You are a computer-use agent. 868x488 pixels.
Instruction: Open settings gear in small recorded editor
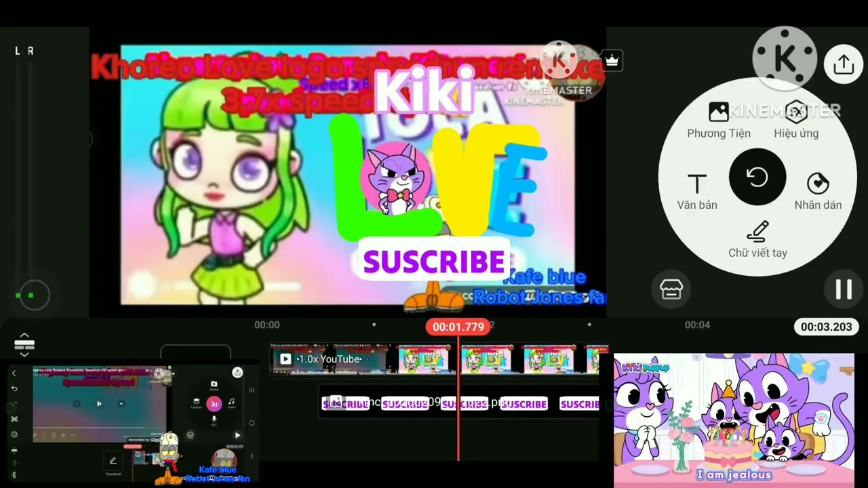click(x=14, y=434)
